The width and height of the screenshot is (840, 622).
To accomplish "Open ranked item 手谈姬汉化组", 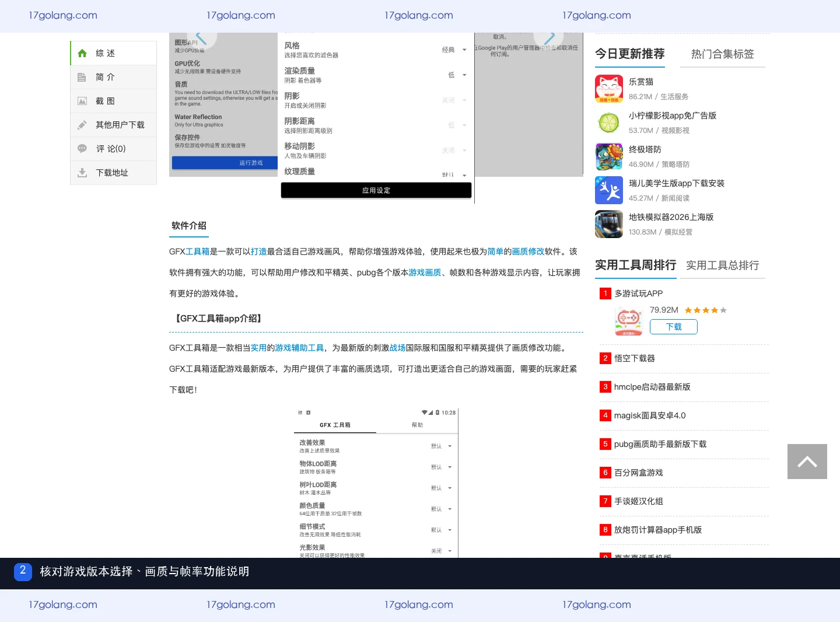I will point(639,501).
